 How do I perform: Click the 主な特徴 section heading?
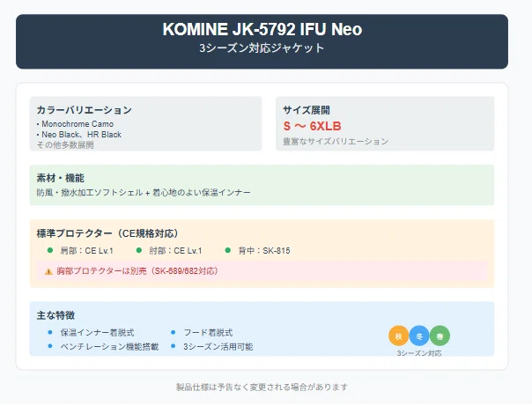(55, 315)
